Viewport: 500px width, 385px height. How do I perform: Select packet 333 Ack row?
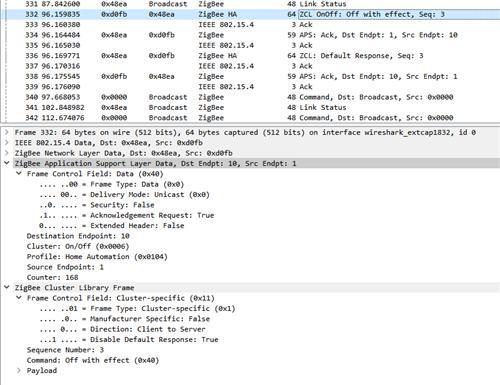[250, 25]
